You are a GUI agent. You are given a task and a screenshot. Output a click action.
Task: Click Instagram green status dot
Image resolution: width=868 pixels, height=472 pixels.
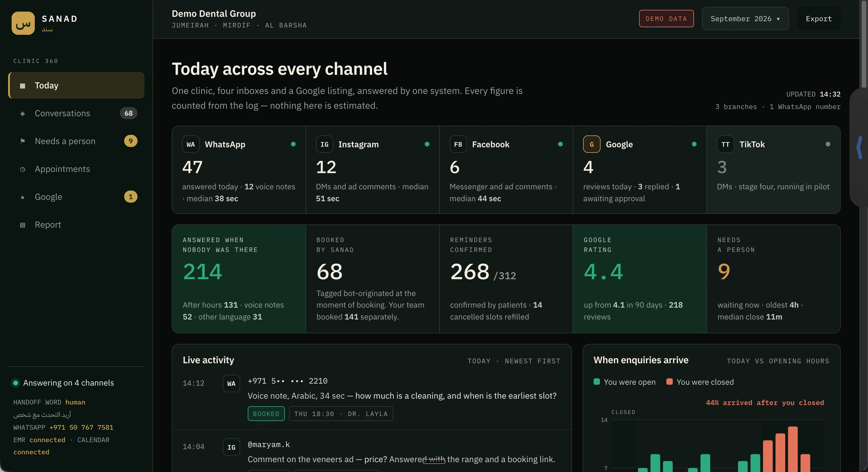pos(427,144)
